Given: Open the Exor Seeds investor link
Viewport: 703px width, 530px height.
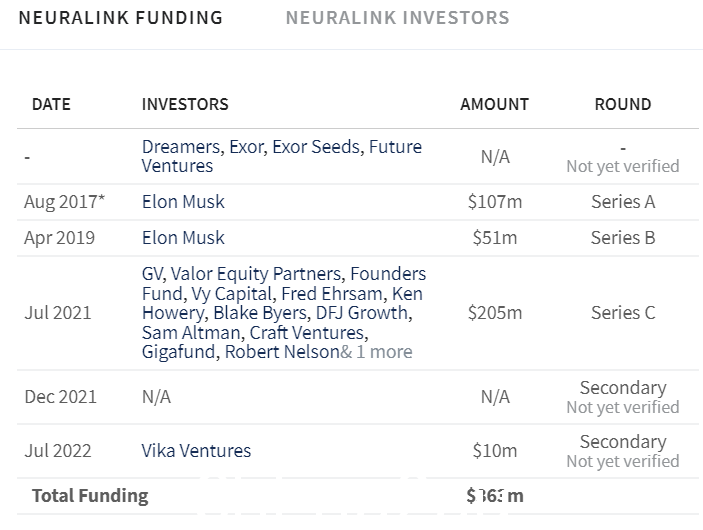Looking at the screenshot, I should coord(316,147).
